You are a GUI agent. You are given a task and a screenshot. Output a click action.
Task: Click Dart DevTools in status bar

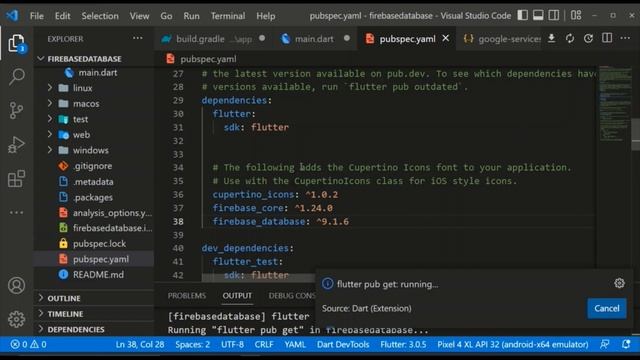point(343,344)
